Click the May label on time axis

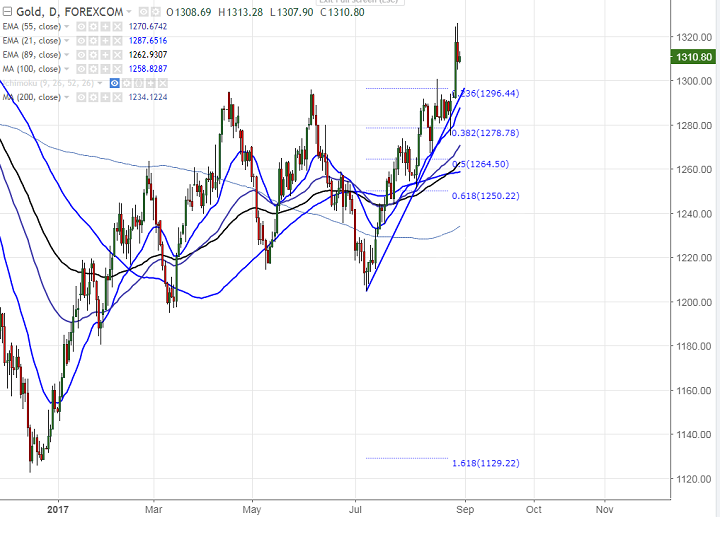pyautogui.click(x=252, y=510)
